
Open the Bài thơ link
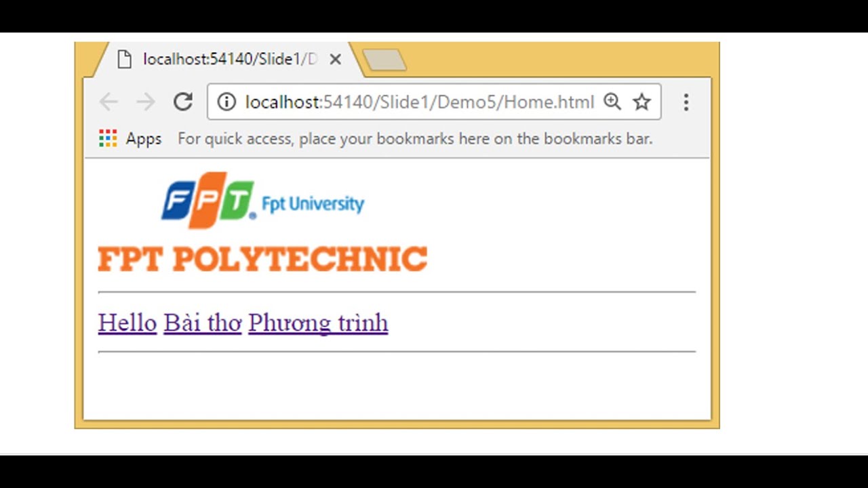click(202, 323)
